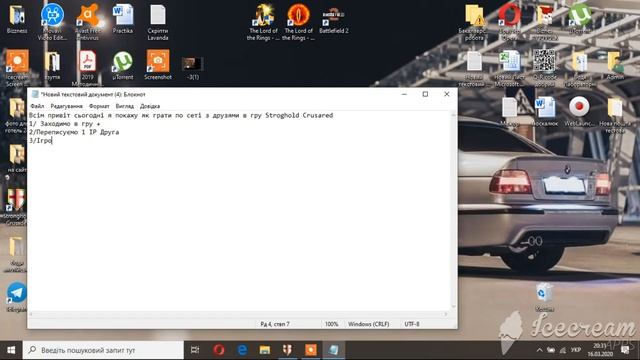Select the Telegram desktop shortcut
640x360 pixels.
click(17, 297)
